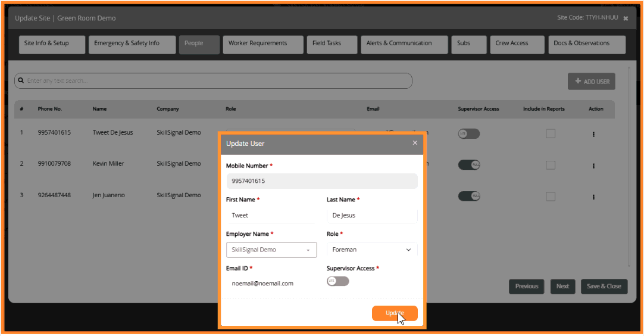Click the Email ID field
This screenshot has height=336, width=644.
(271, 284)
